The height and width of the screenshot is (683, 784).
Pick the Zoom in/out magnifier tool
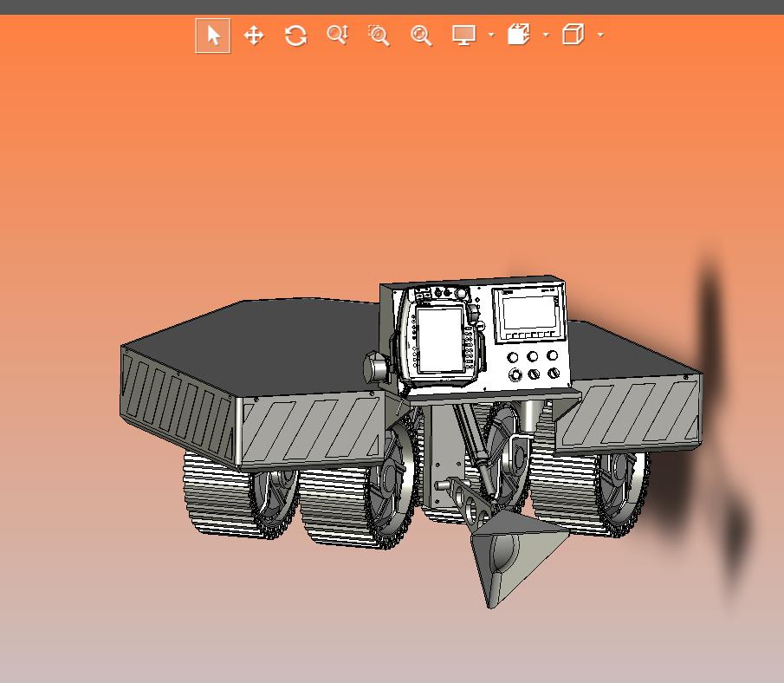coord(338,36)
